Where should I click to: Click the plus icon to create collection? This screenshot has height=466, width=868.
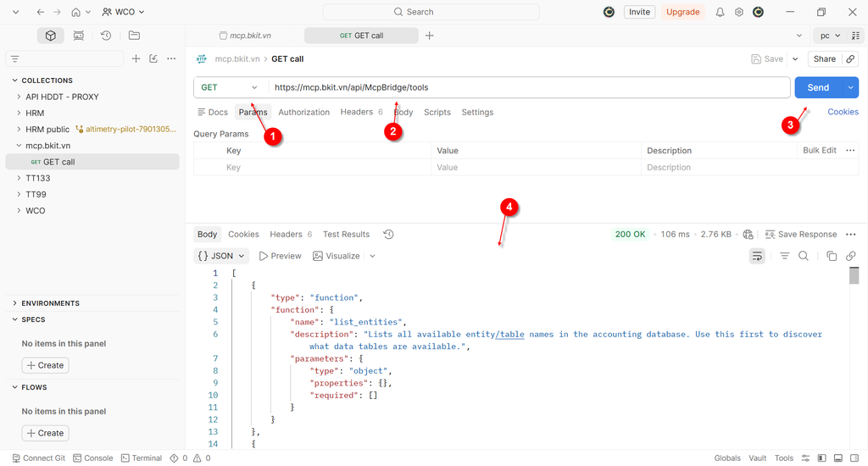pyautogui.click(x=136, y=58)
